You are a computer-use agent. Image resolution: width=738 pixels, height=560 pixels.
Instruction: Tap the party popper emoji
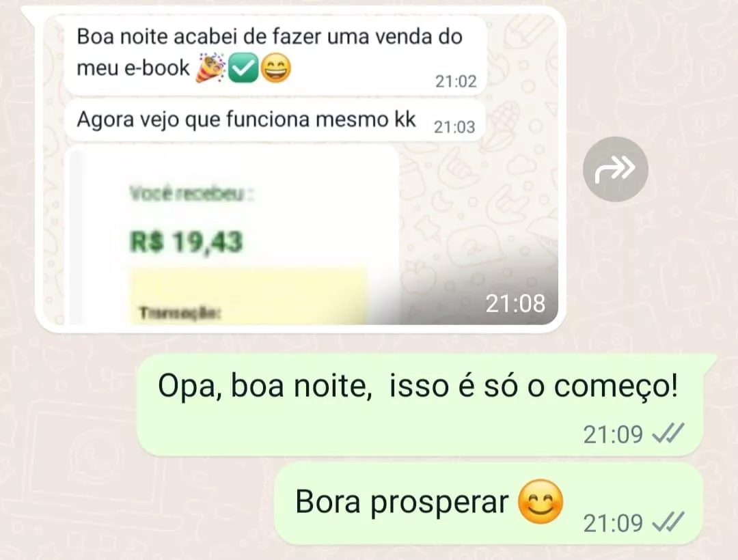[210, 68]
